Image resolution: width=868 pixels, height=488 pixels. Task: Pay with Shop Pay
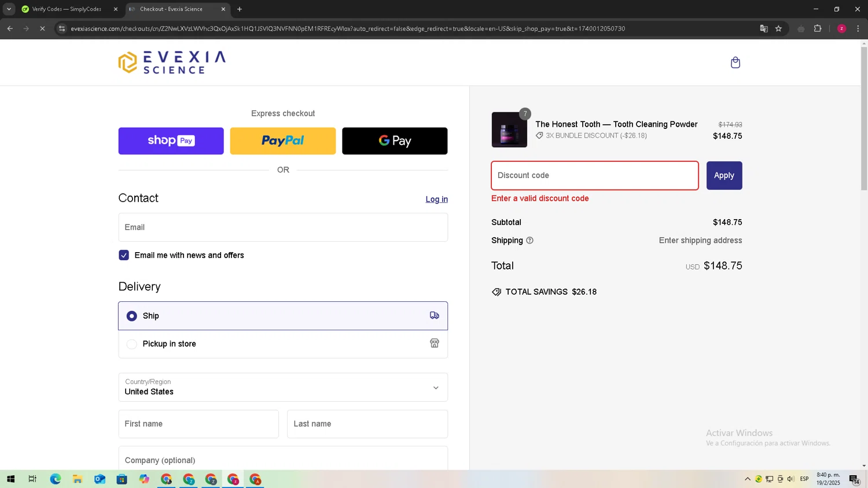pyautogui.click(x=171, y=141)
